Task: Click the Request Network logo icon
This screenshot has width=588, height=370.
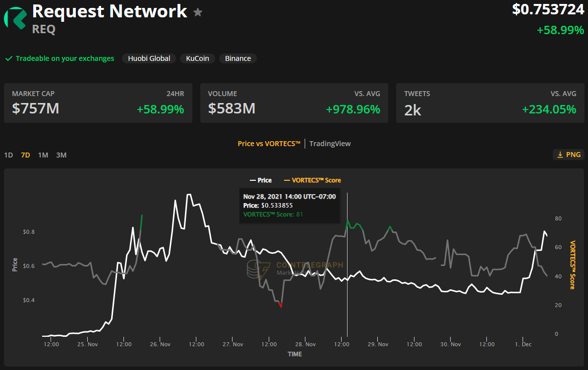Action: point(15,18)
